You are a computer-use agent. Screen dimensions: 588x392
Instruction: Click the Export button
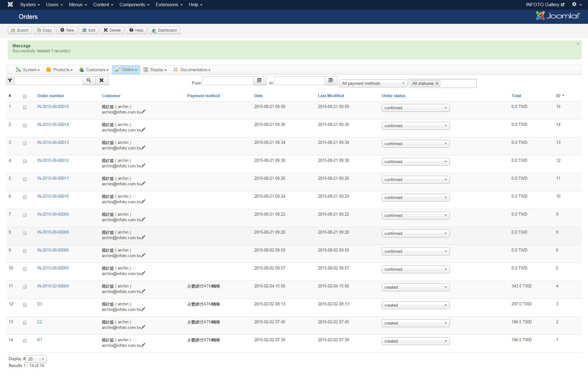20,30
